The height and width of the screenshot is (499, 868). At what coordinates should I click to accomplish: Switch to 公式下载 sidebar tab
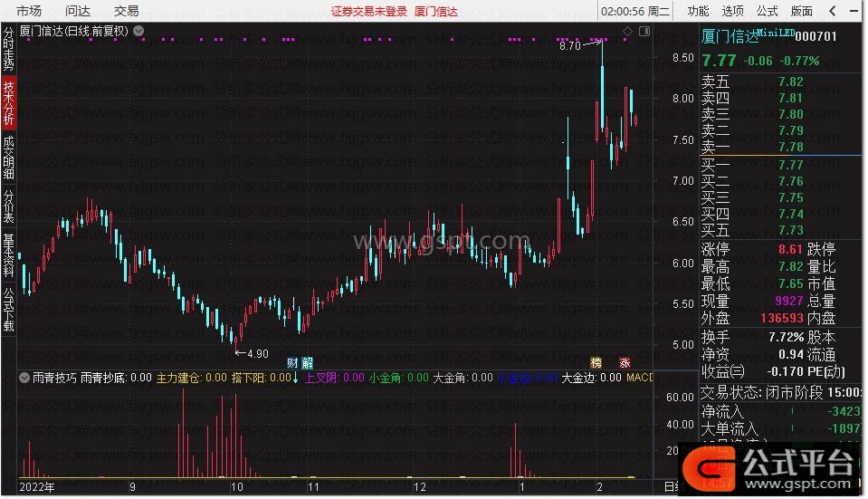click(x=8, y=310)
